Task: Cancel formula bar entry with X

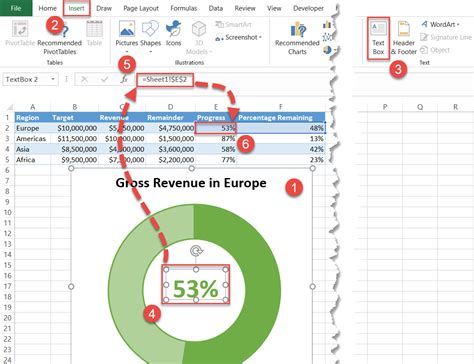Action: click(x=84, y=79)
